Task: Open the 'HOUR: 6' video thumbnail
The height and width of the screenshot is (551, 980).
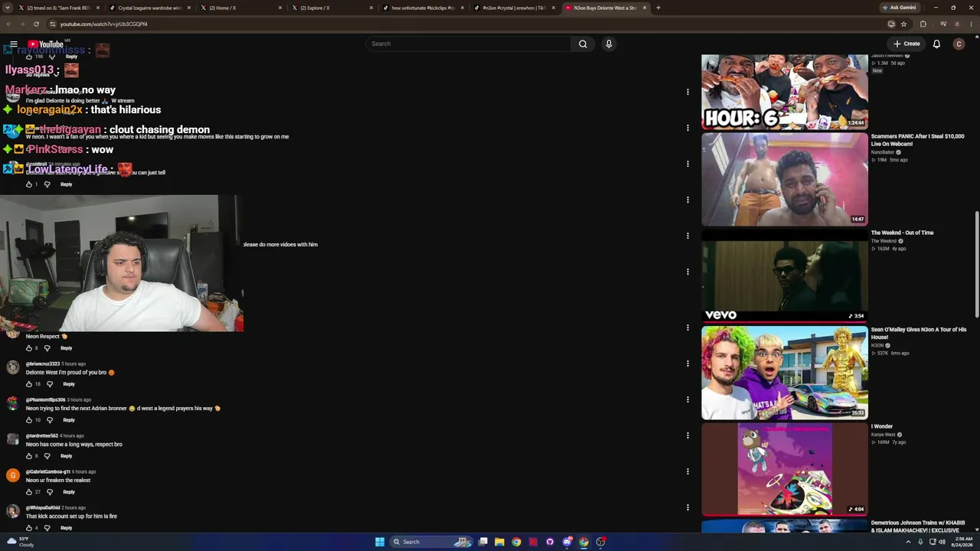Action: (x=785, y=92)
